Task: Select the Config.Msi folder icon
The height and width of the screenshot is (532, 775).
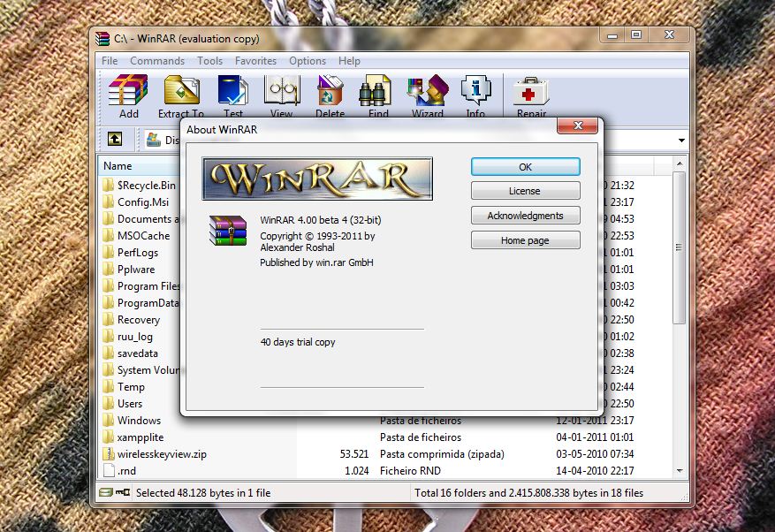Action: (108, 202)
